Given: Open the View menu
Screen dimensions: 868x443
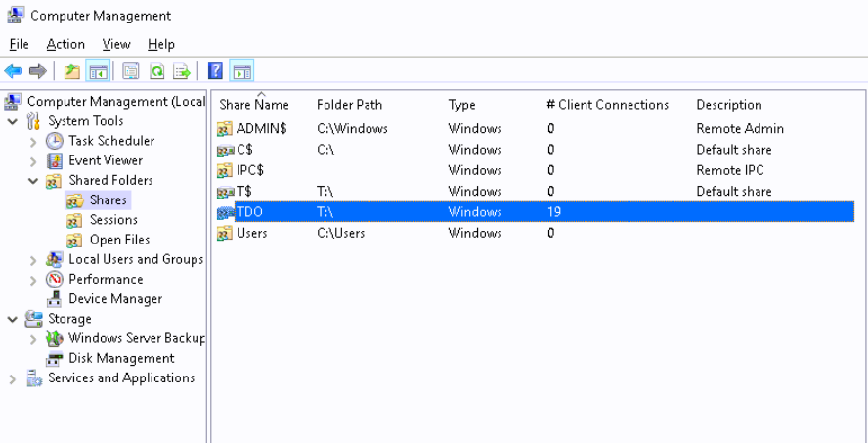Looking at the screenshot, I should coord(116,44).
